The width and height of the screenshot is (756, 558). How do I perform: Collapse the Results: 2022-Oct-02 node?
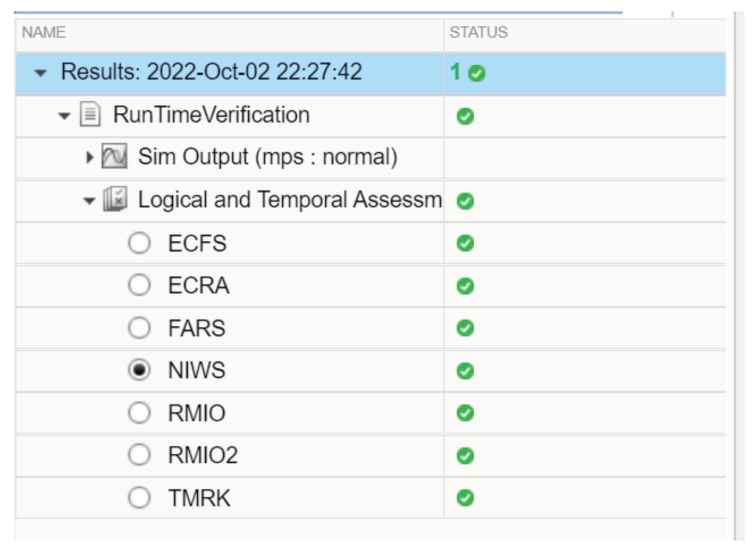[39, 72]
